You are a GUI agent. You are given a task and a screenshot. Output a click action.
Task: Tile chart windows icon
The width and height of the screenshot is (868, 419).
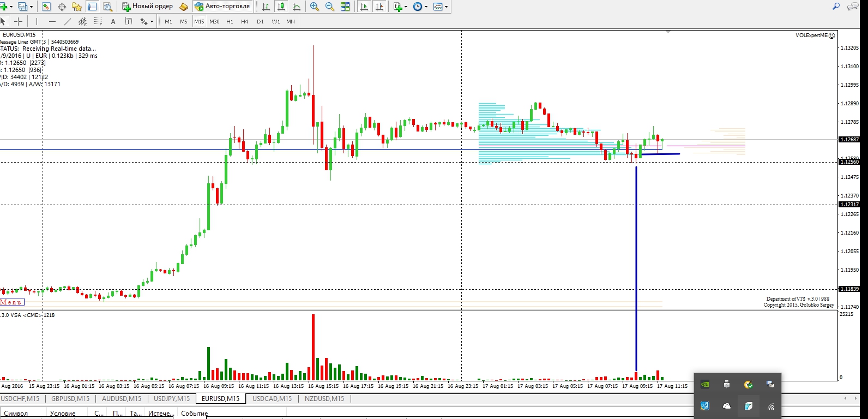(345, 7)
